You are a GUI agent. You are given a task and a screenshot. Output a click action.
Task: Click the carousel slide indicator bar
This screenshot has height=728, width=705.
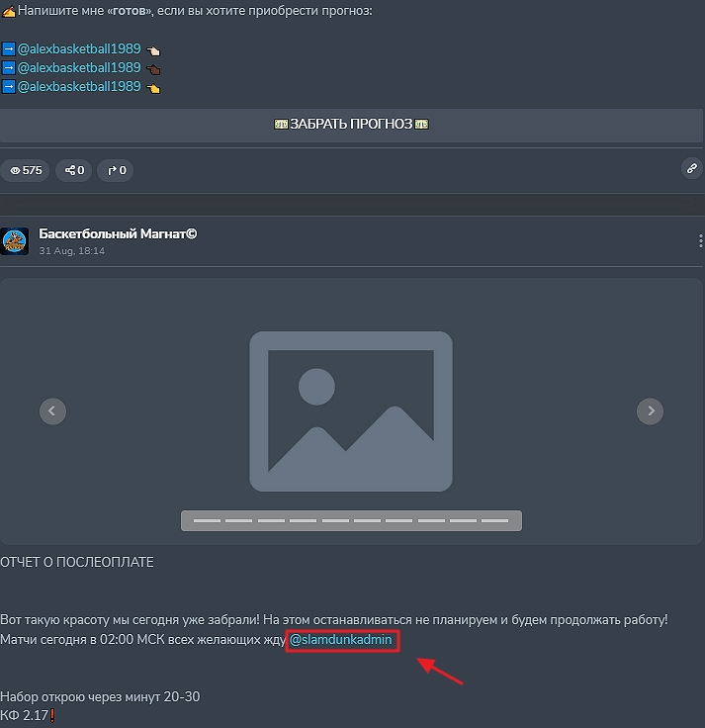(x=350, y=520)
